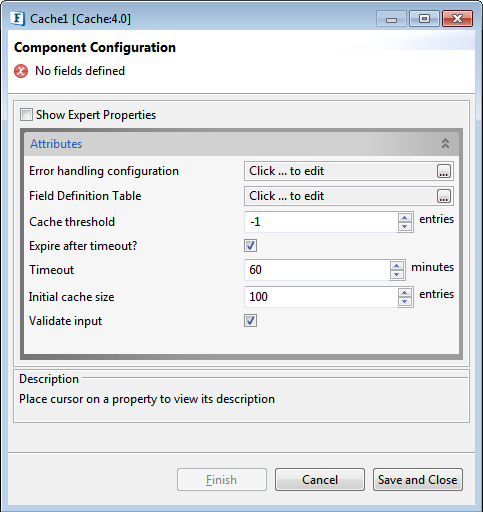Viewport: 483px width, 512px height.
Task: Decrease Cache threshold with down arrow
Action: click(405, 226)
